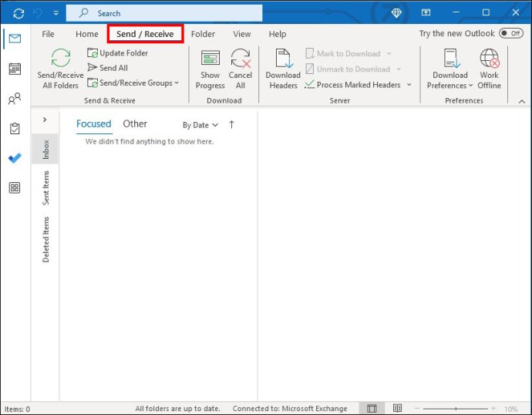Select the Send / Receive tab
This screenshot has width=532, height=415.
[145, 34]
